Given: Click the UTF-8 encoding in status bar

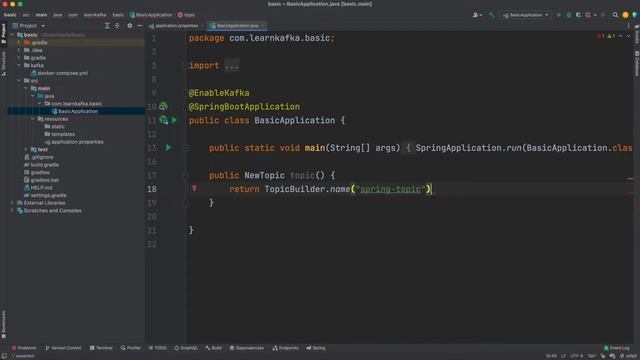Looking at the screenshot, I should click(576, 356).
